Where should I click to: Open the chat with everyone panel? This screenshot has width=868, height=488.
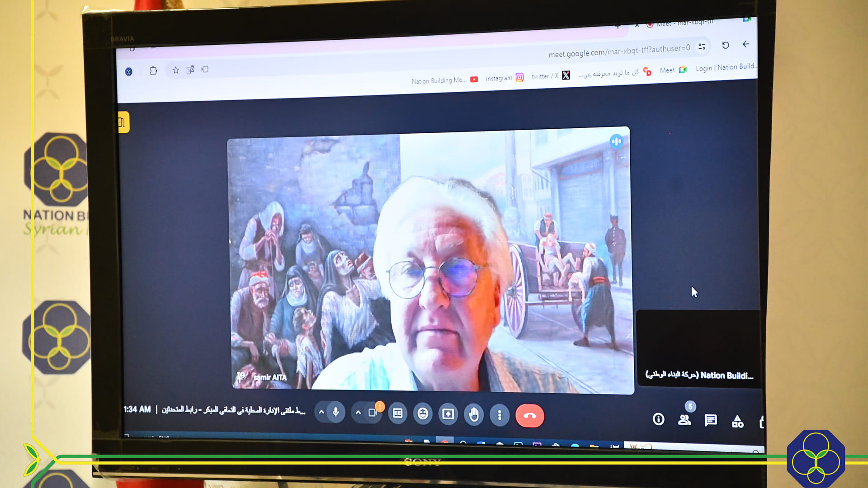pos(711,421)
